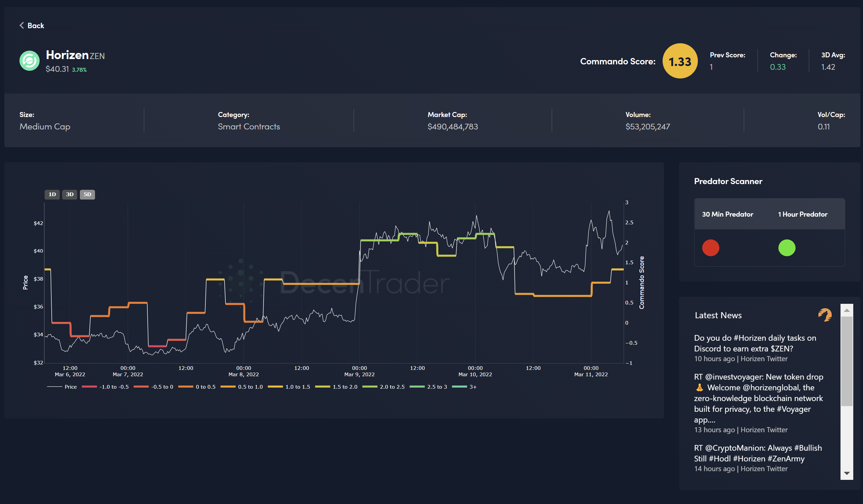Click the news scrollbar down arrow
863x504 pixels.
coord(847,473)
